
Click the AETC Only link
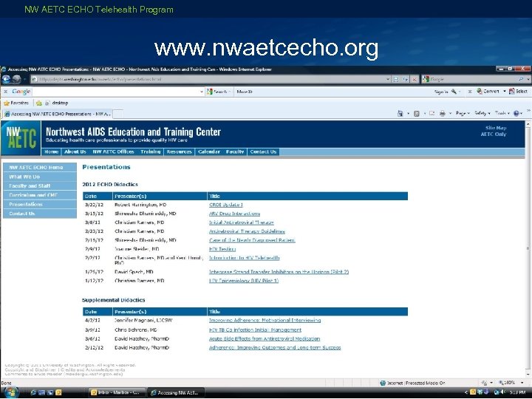coord(494,134)
